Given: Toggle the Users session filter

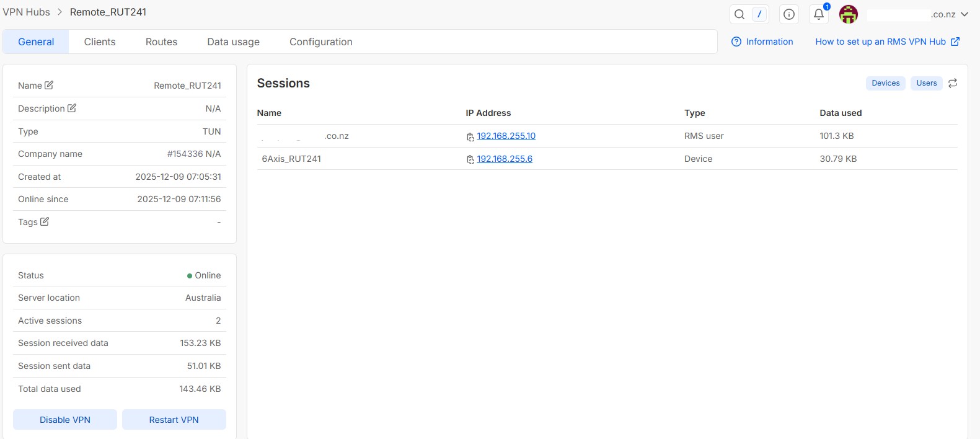Looking at the screenshot, I should coord(926,83).
